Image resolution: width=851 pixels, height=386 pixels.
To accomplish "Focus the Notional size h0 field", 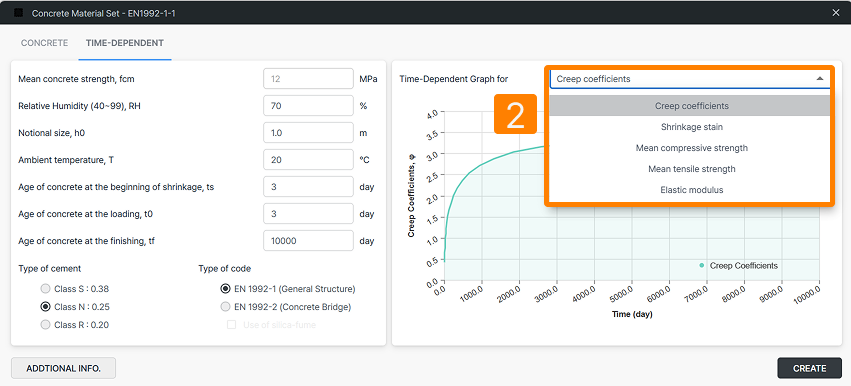I will 308,132.
